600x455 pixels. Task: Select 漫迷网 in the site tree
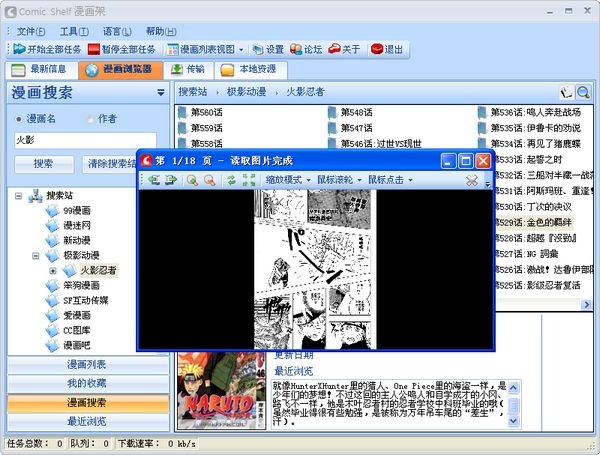(77, 225)
